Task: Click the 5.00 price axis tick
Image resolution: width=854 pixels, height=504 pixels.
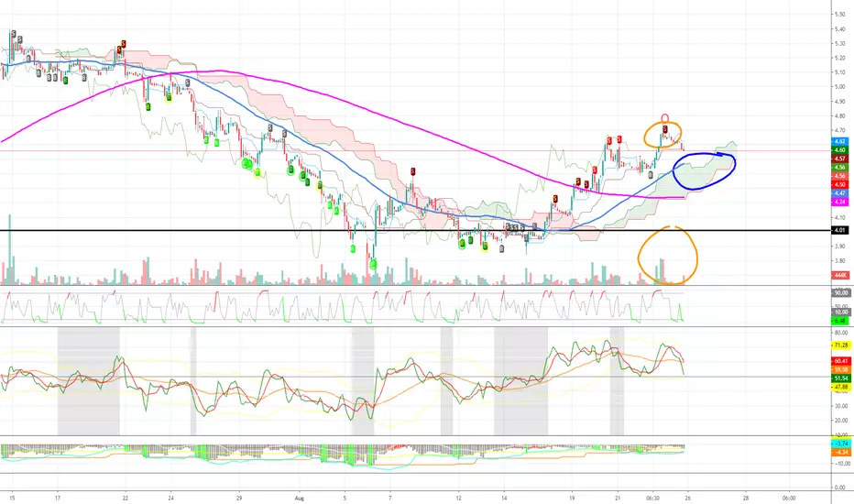Action: coord(840,87)
